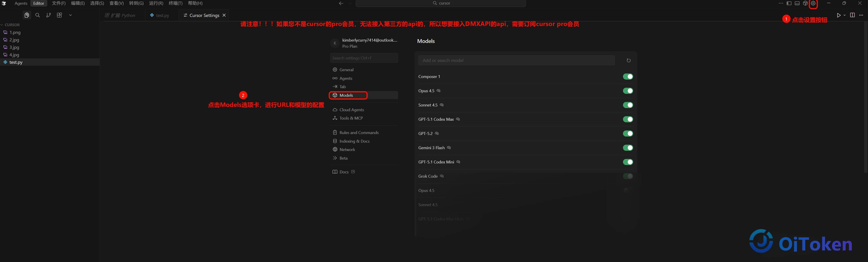This screenshot has height=262, width=868.
Task: Open the 终端(T) menu
Action: 176,3
